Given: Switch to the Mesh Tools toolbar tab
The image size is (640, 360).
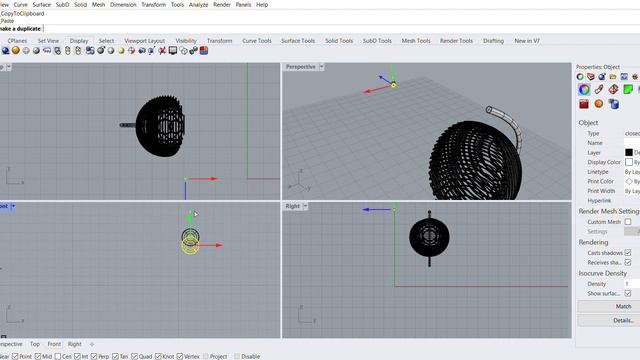Looking at the screenshot, I should tap(416, 41).
